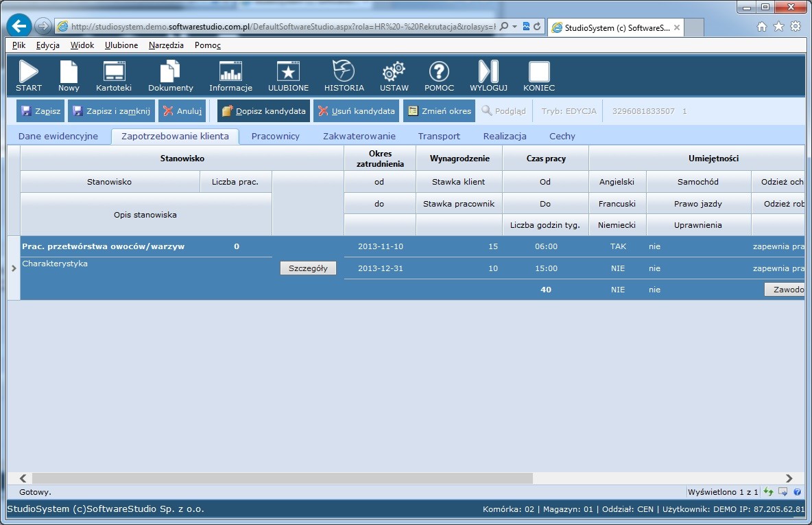Click the green refresh icon in status bar
Image resolution: width=812 pixels, height=525 pixels.
coord(769,492)
